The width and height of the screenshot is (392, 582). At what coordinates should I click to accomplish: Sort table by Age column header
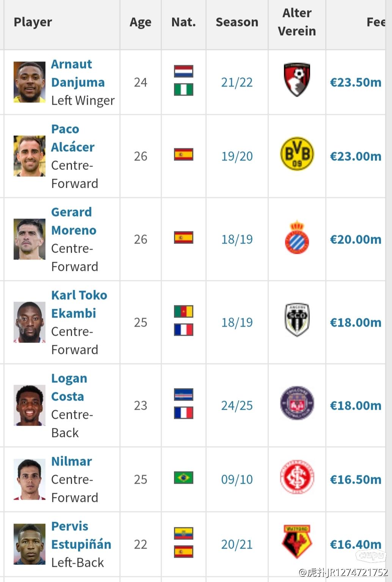(140, 22)
